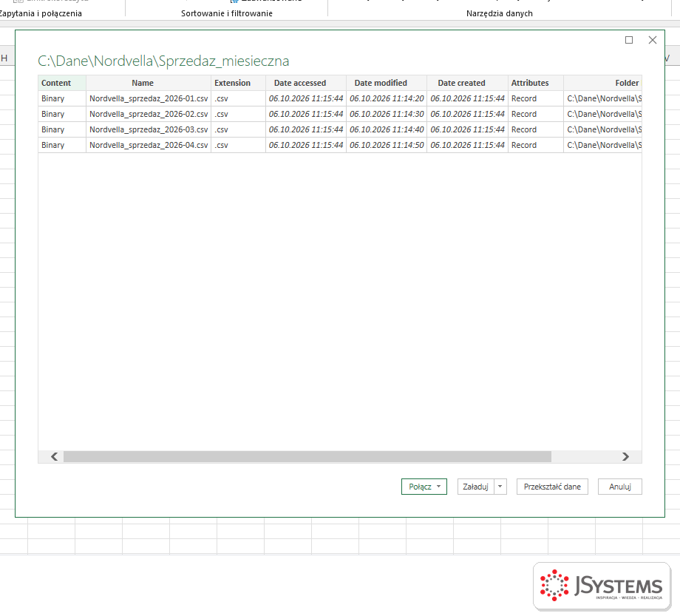Click Przekształć dane button

point(552,487)
